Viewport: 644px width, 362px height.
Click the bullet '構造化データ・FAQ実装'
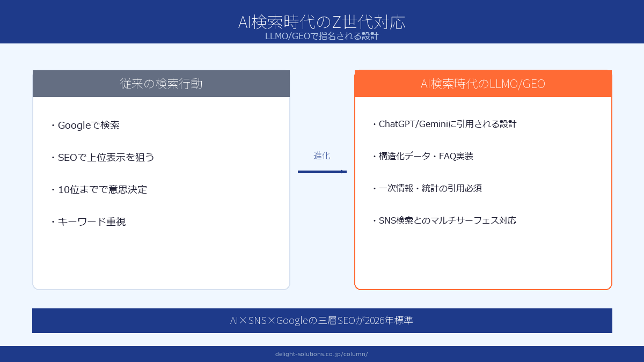(x=422, y=157)
